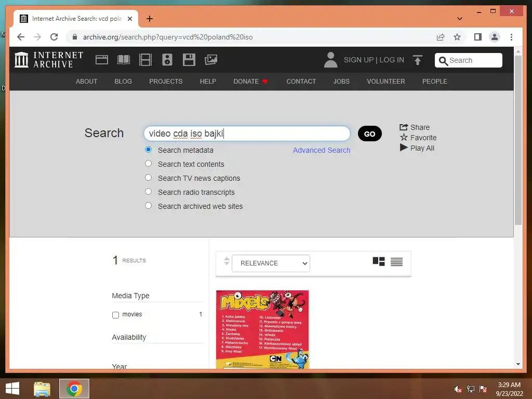Focus the top-right Search box

469,60
